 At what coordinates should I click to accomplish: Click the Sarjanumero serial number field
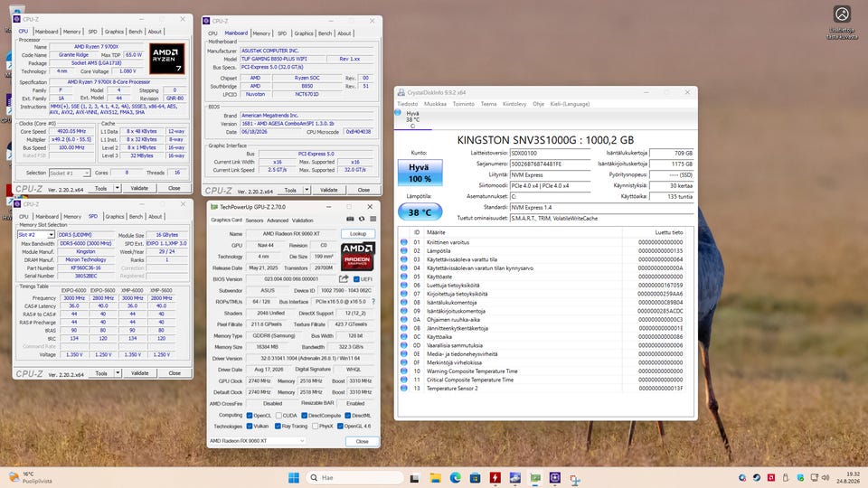(550, 164)
